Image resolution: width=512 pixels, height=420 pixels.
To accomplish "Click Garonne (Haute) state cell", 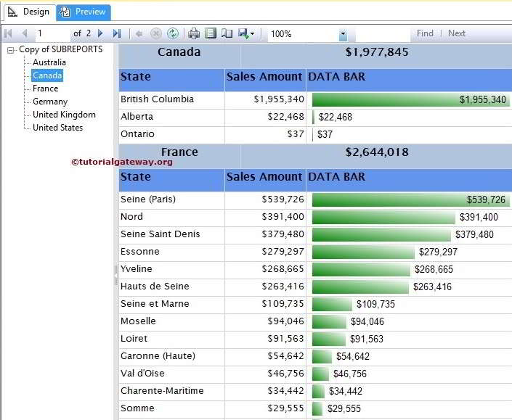I will tap(171, 356).
